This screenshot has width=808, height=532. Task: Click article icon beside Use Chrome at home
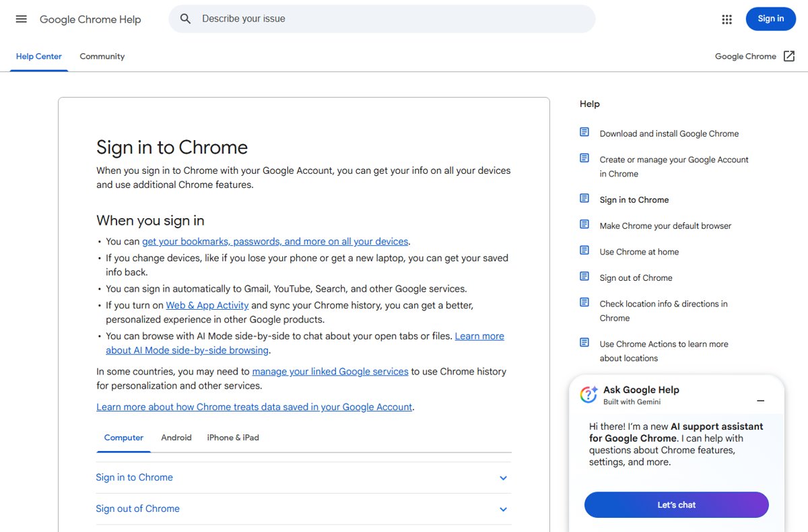point(584,251)
